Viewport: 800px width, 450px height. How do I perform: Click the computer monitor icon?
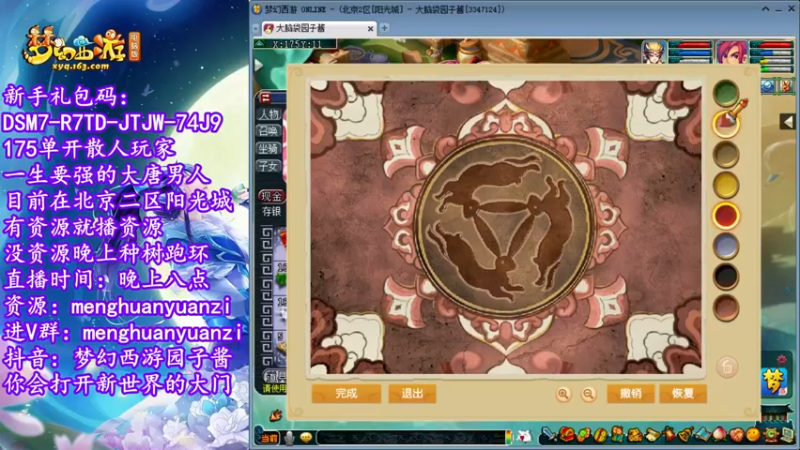(787, 435)
